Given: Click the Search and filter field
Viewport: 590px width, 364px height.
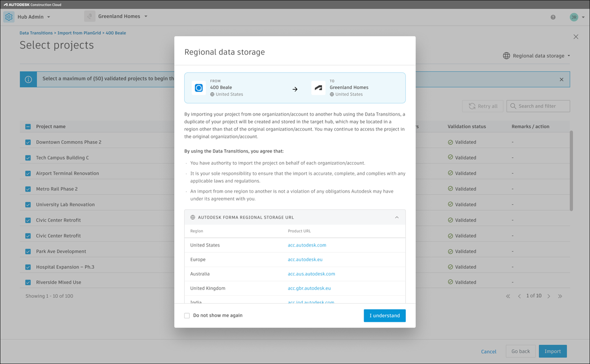Looking at the screenshot, I should 538,106.
